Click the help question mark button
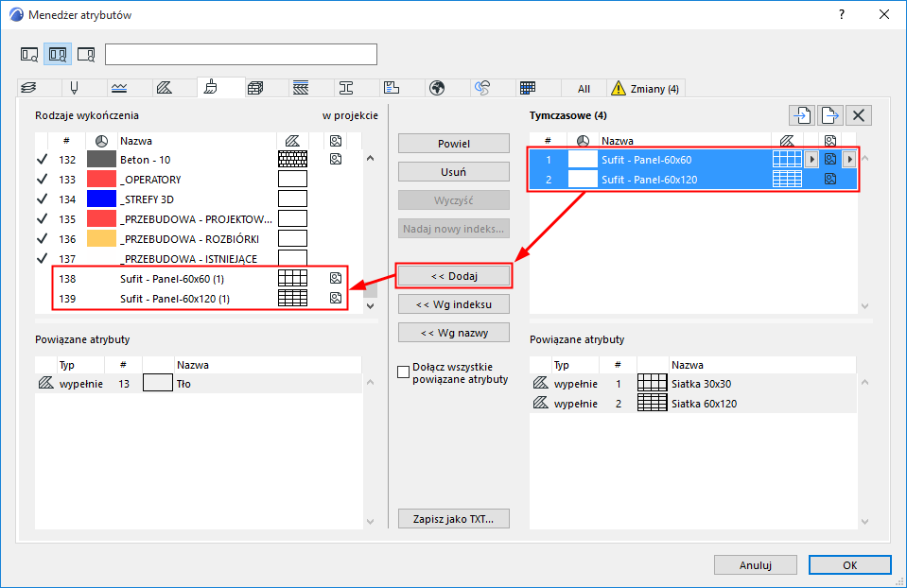907x588 pixels. [x=842, y=15]
